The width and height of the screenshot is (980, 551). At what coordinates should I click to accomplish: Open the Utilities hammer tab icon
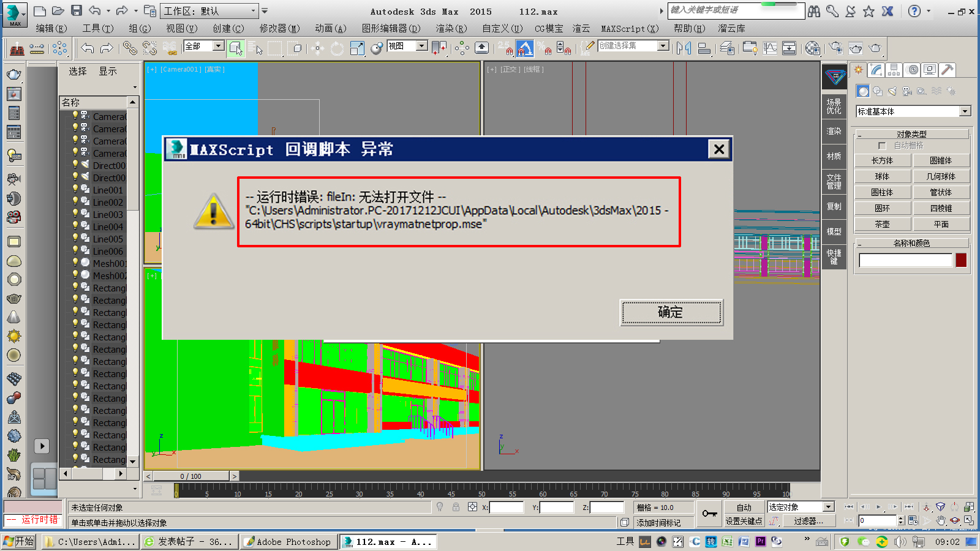click(x=948, y=70)
